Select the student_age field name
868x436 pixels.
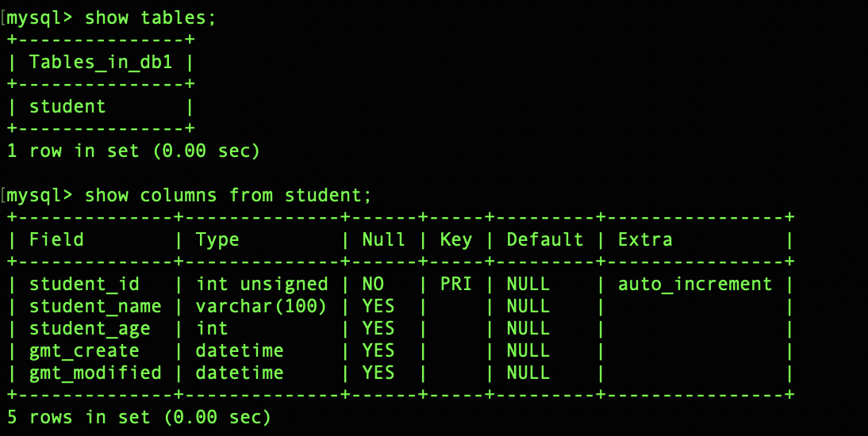(90, 328)
